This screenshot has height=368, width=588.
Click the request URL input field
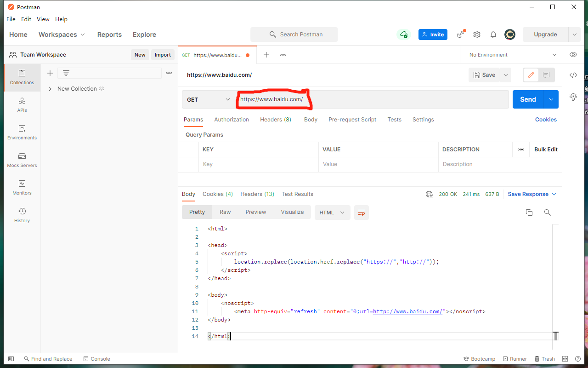pos(372,99)
